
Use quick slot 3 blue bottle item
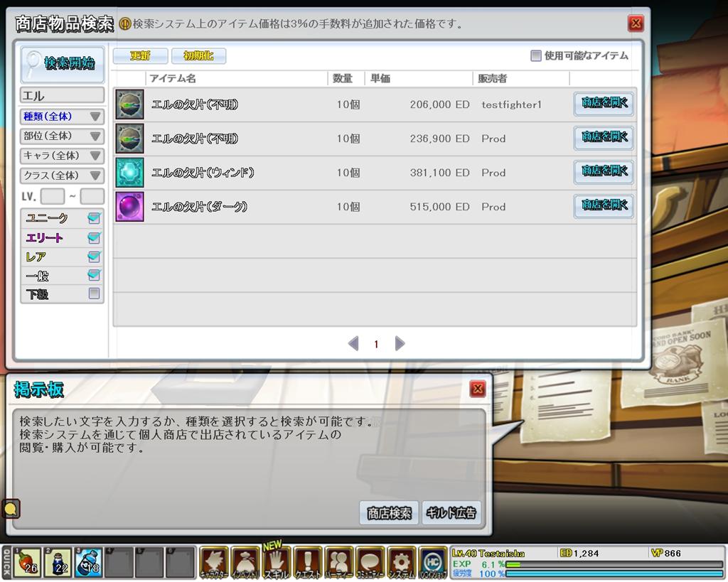pos(88,562)
